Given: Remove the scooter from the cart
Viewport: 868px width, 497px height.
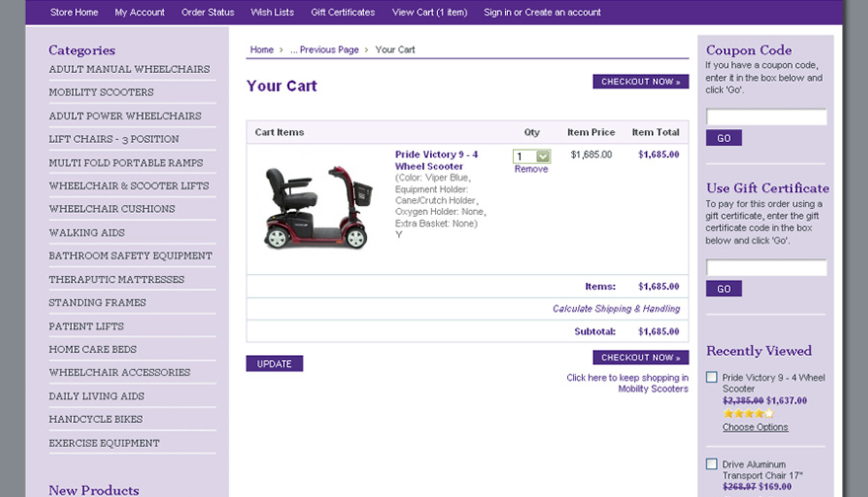Looking at the screenshot, I should [x=531, y=170].
